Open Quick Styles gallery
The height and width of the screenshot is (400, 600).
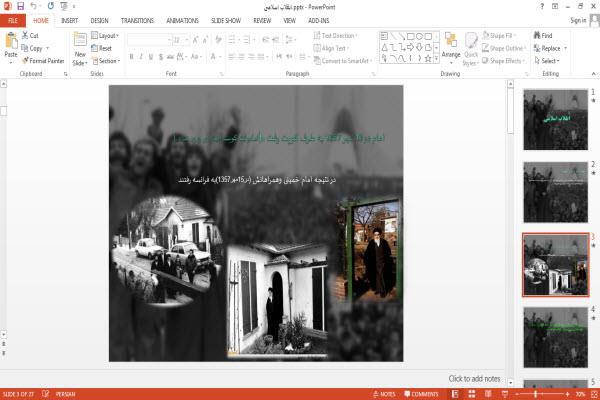[x=471, y=49]
